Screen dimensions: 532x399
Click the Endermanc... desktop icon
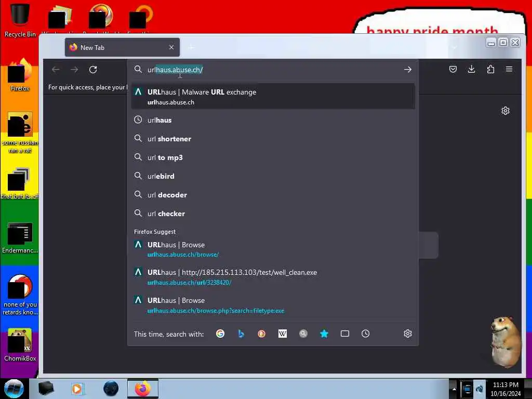pyautogui.click(x=20, y=238)
